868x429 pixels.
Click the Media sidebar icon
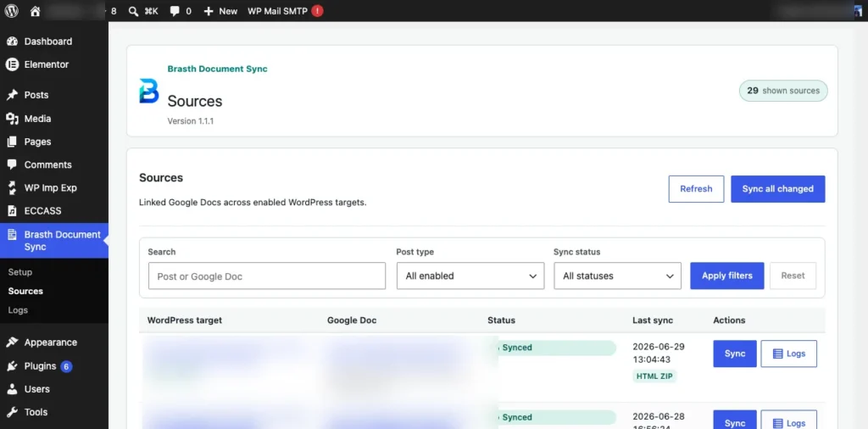click(x=12, y=119)
